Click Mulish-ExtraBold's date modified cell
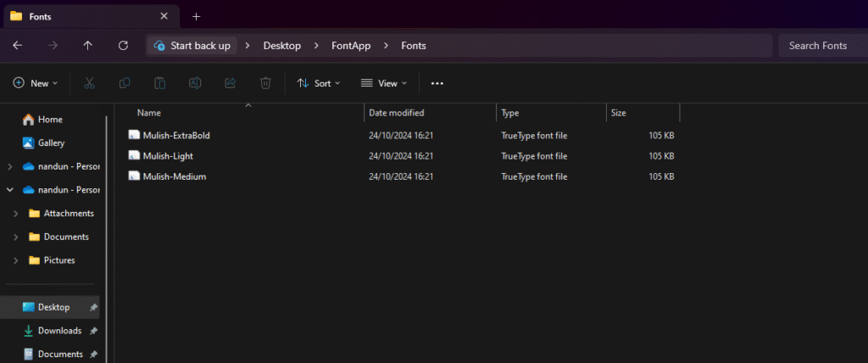This screenshot has width=868, height=363. [401, 135]
